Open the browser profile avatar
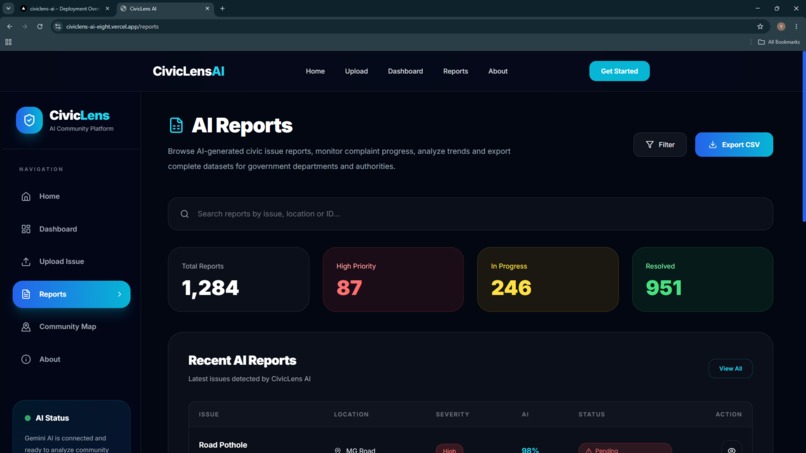Screen dimensions: 806x453 pyautogui.click(x=781, y=26)
